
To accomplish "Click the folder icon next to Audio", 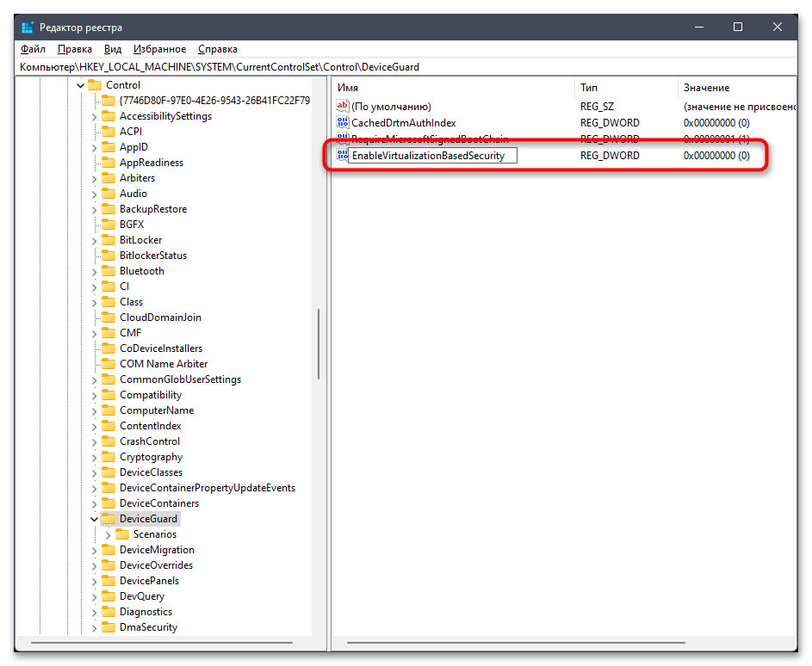I will click(x=108, y=194).
